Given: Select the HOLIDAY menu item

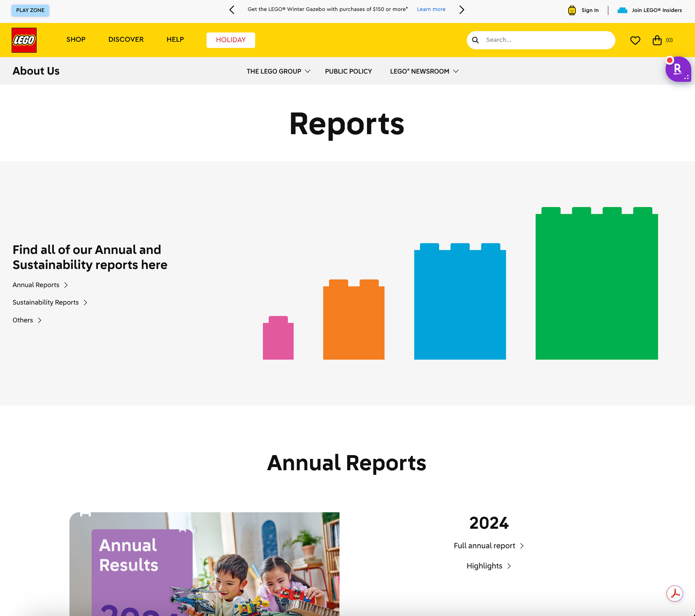Looking at the screenshot, I should [x=231, y=40].
